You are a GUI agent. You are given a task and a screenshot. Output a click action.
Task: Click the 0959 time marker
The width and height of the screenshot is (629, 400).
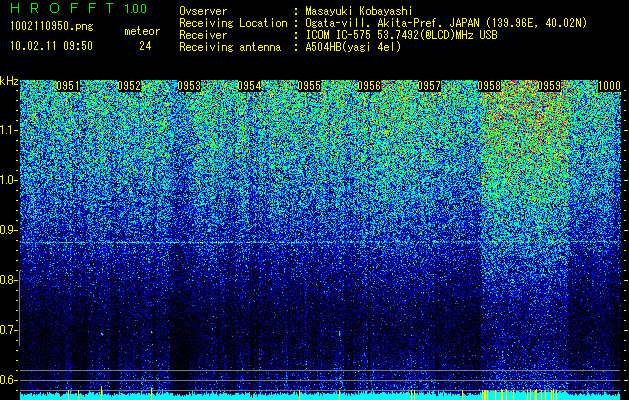click(549, 86)
